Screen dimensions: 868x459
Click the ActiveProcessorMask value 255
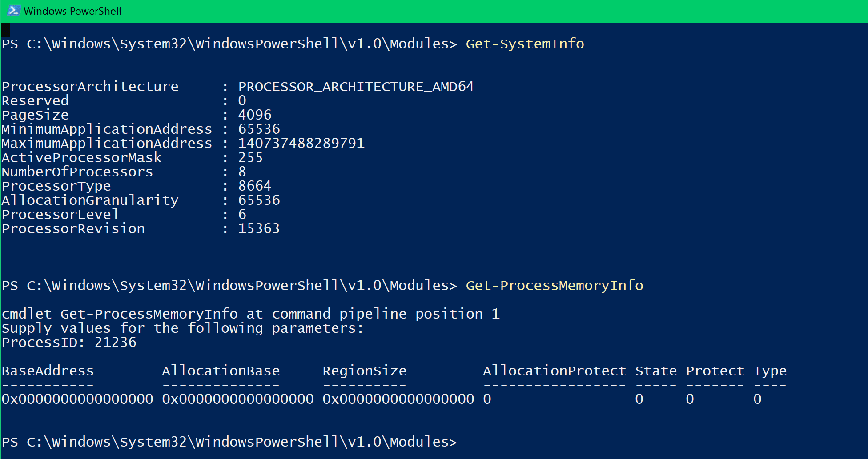(251, 157)
